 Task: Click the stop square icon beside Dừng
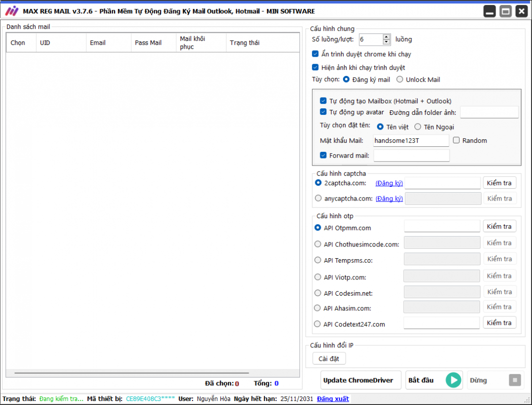515,380
